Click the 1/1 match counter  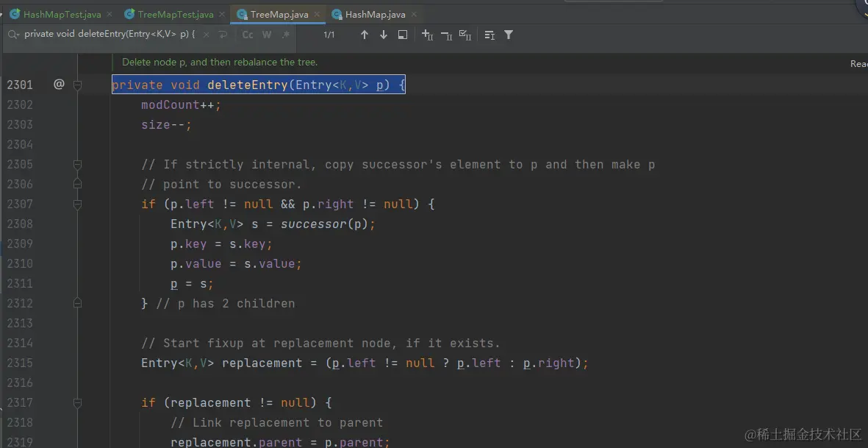point(329,35)
